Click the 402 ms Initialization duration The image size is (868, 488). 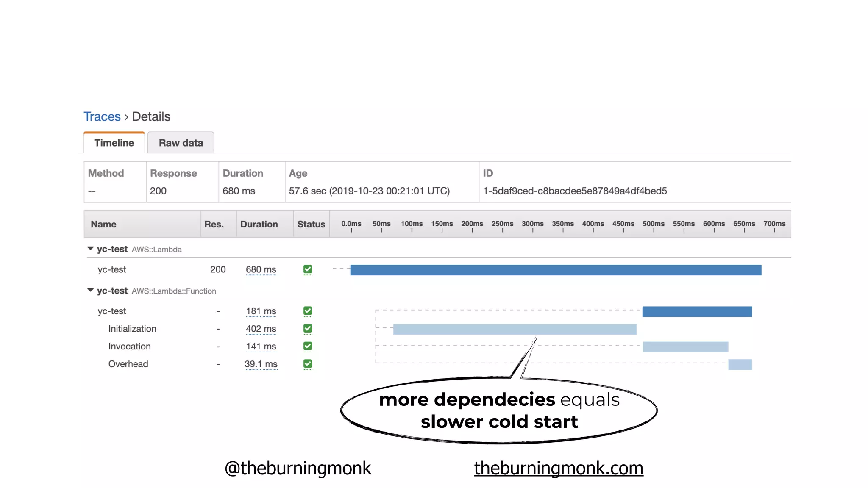tap(261, 329)
